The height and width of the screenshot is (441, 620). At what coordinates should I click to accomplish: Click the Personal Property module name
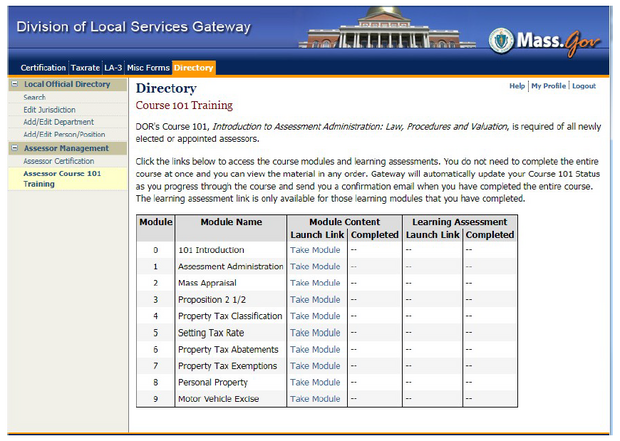click(x=213, y=382)
